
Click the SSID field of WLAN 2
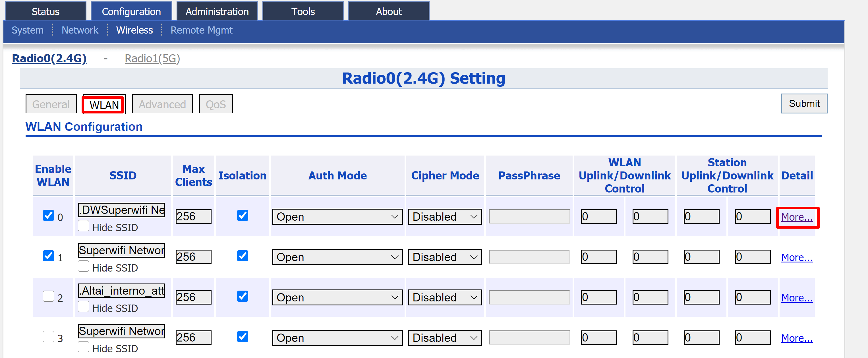tap(121, 291)
